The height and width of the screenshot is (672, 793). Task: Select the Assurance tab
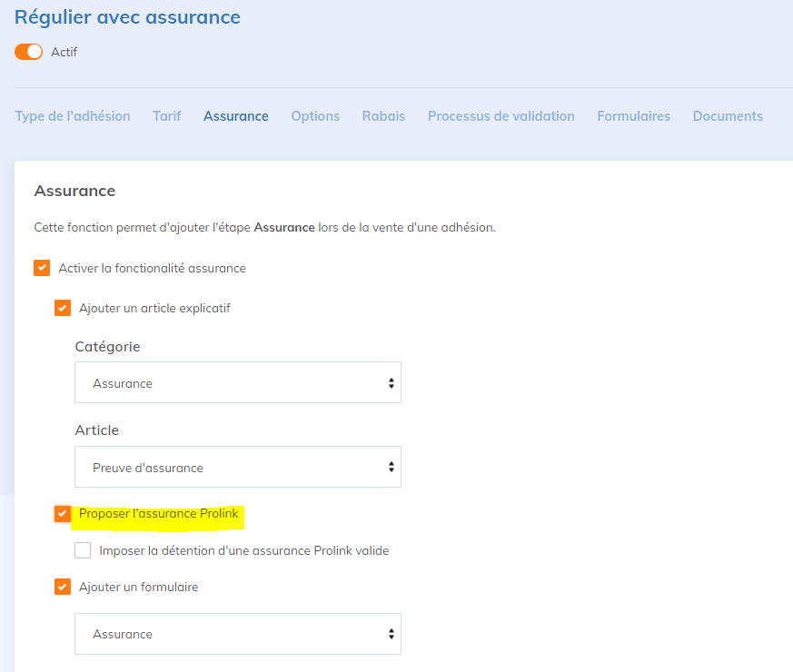[236, 116]
